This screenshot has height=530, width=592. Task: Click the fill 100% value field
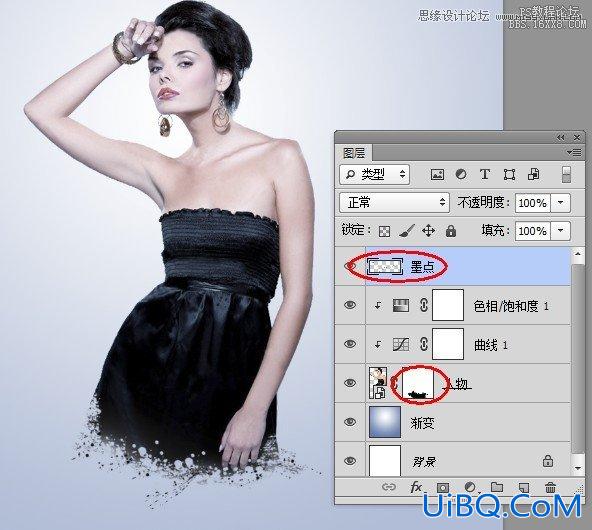click(533, 230)
